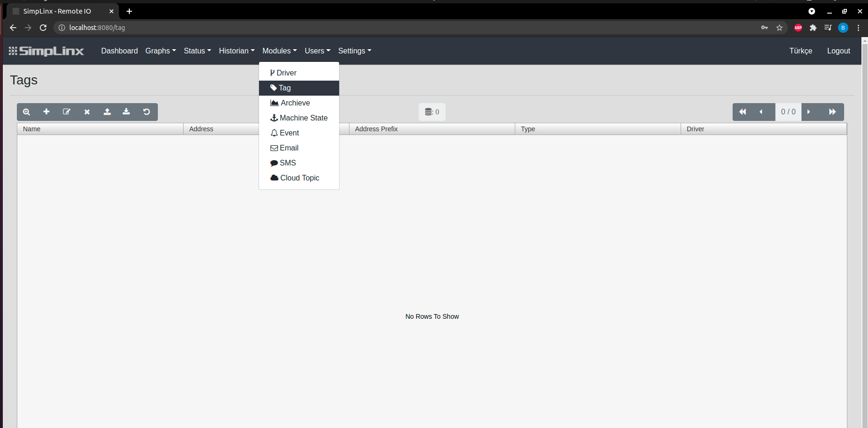Sort table by Driver column header
The width and height of the screenshot is (868, 428).
coord(764,129)
